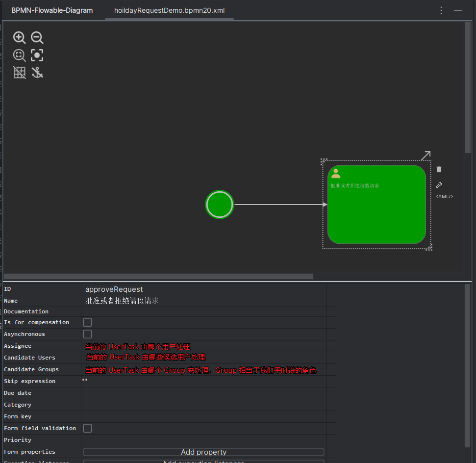Image resolution: width=476 pixels, height=463 pixels.
Task: Open the <XML/> view for the task
Action: tap(444, 197)
